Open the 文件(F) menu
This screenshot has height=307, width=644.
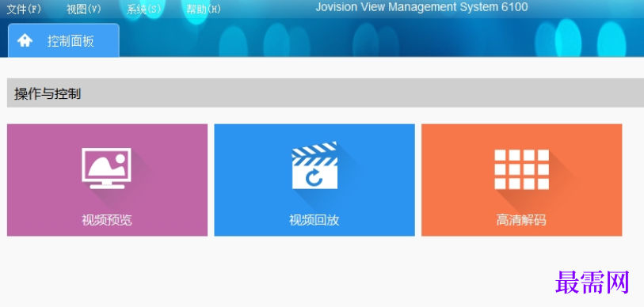[24, 9]
